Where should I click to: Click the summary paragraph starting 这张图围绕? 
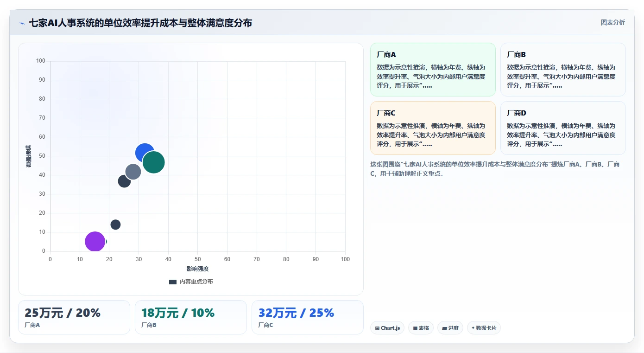point(495,169)
